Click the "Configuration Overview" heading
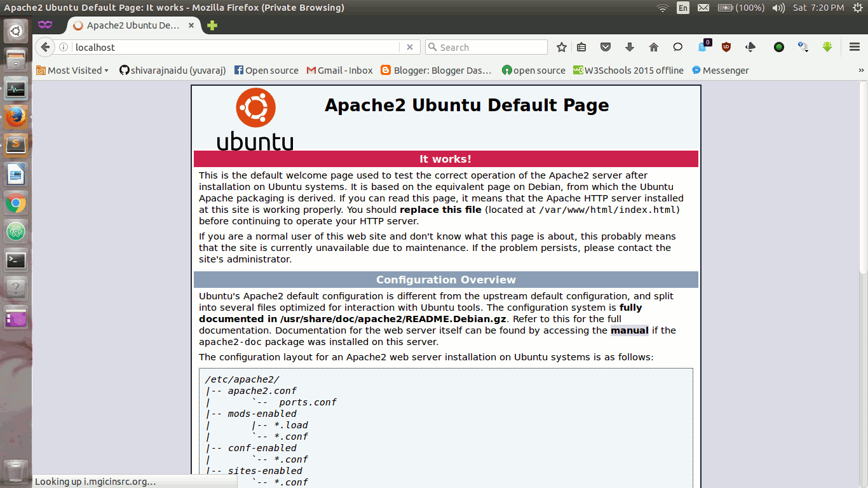The image size is (868, 488). (x=446, y=280)
